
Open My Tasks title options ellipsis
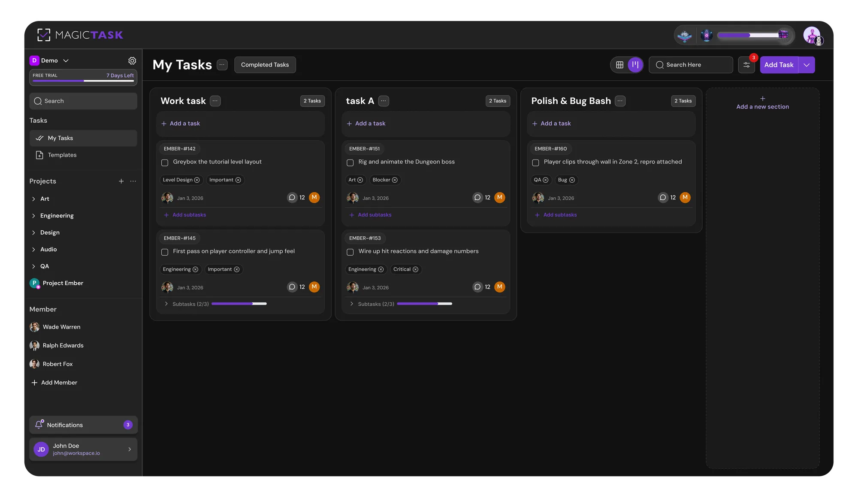click(x=222, y=65)
